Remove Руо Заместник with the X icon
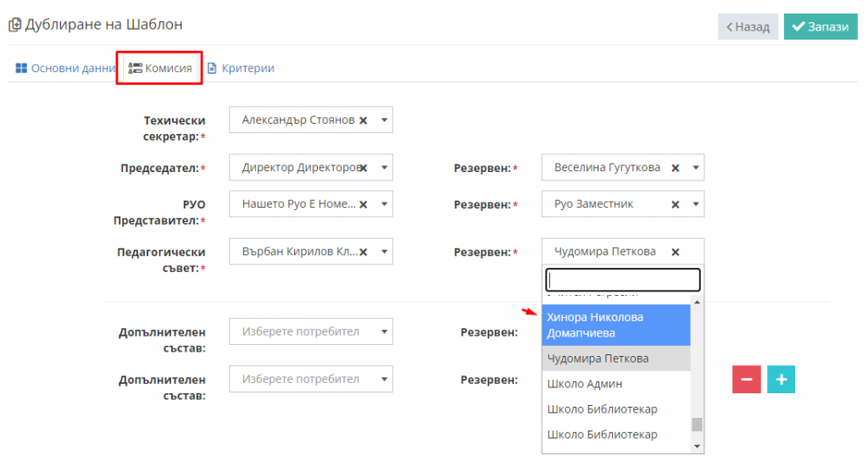This screenshot has width=868, height=467. point(676,204)
